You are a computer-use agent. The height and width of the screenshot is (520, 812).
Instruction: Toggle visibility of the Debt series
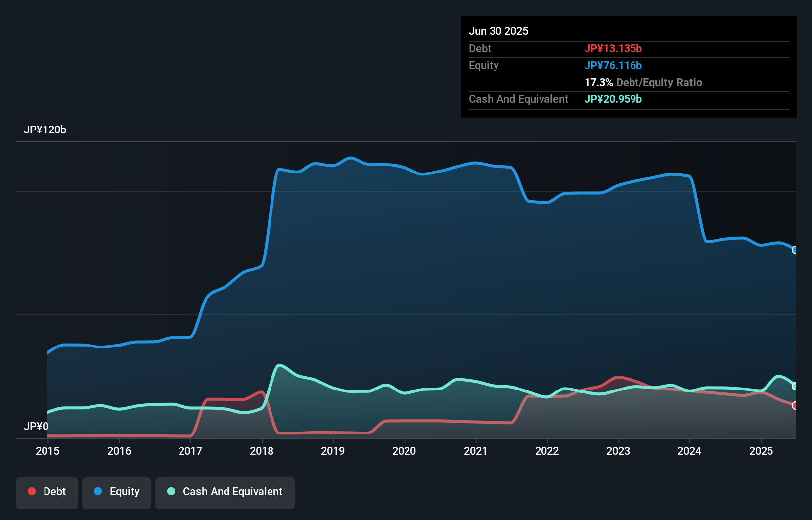pos(47,492)
